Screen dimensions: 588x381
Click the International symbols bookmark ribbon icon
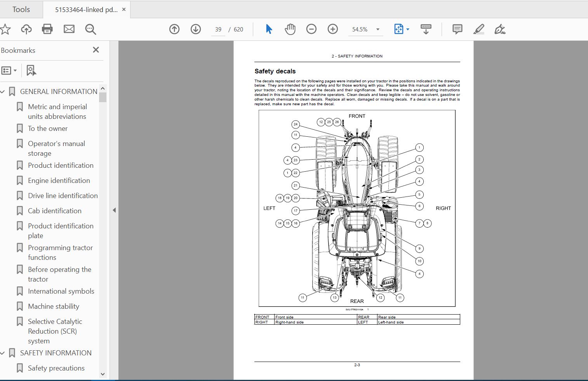tap(20, 291)
